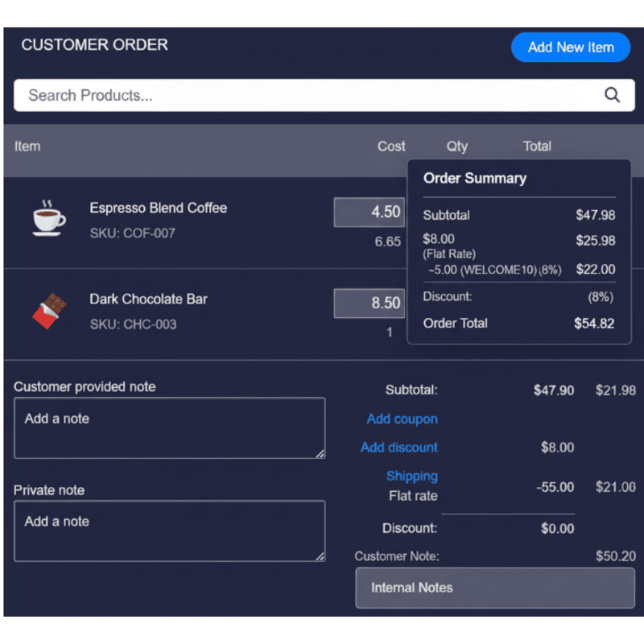The image size is (644, 644).
Task: Focus the Search Products field
Action: [324, 95]
